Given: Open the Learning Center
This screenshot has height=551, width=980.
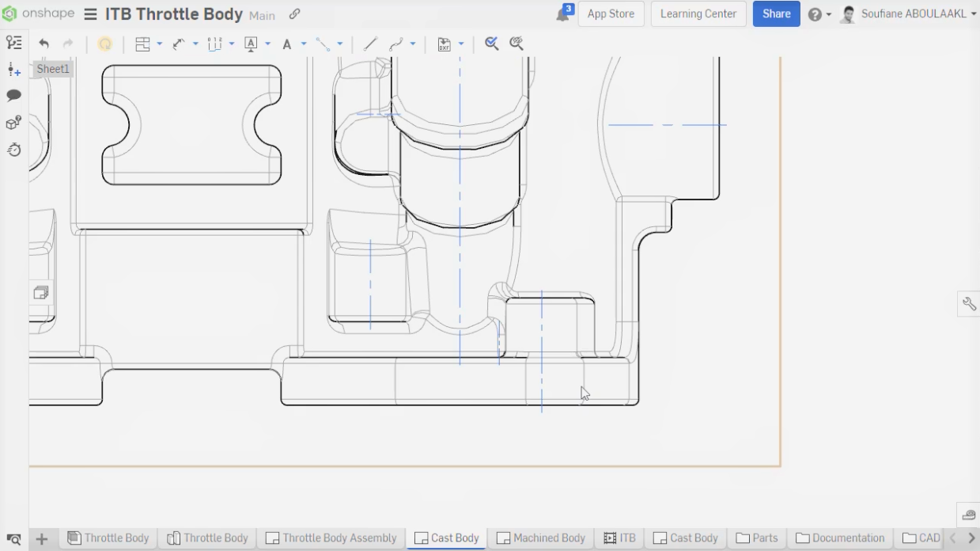Looking at the screenshot, I should [x=698, y=14].
